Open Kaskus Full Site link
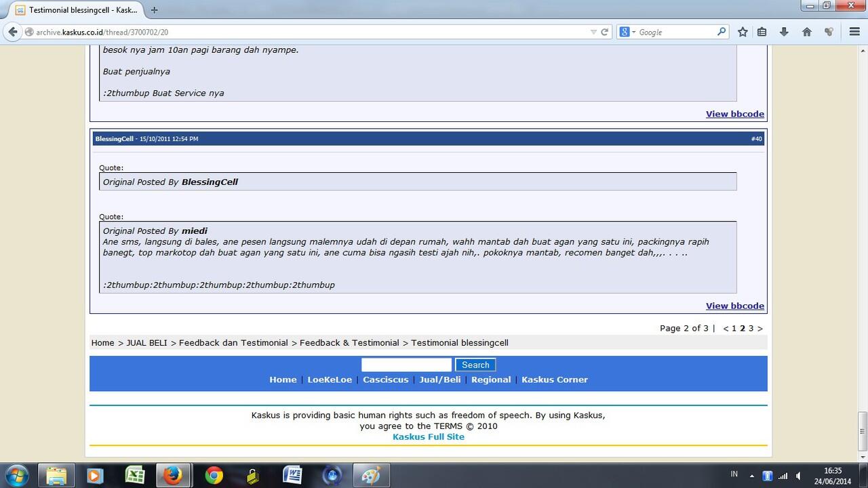This screenshot has width=868, height=488. point(429,437)
